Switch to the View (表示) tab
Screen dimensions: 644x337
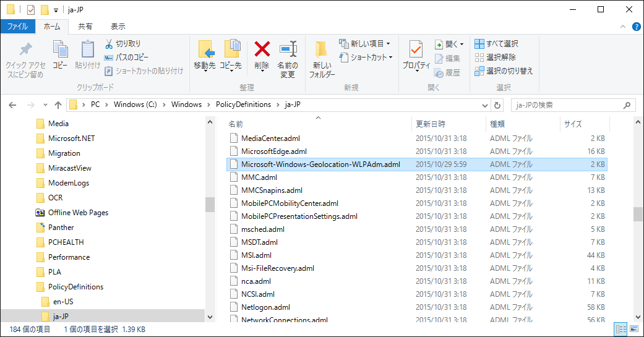pos(118,27)
